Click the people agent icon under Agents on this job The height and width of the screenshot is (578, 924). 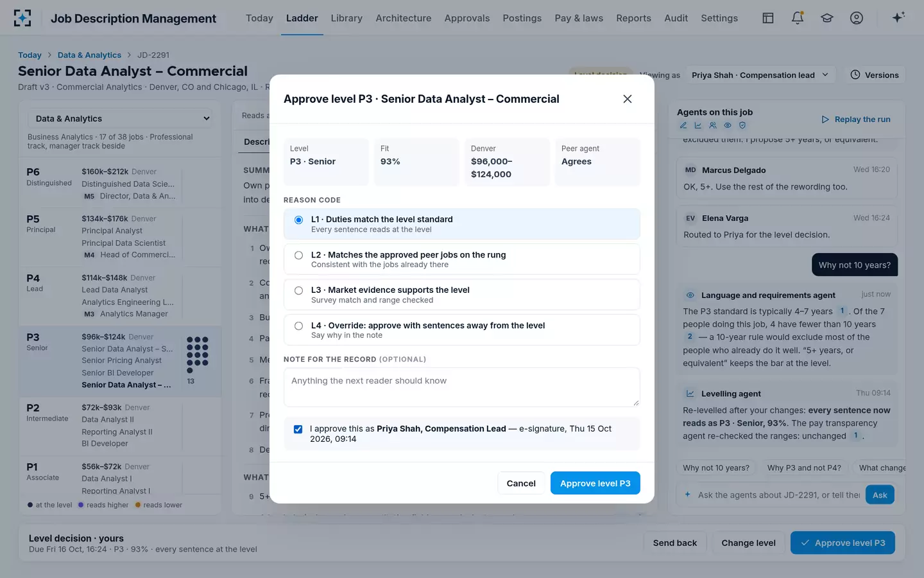point(713,125)
